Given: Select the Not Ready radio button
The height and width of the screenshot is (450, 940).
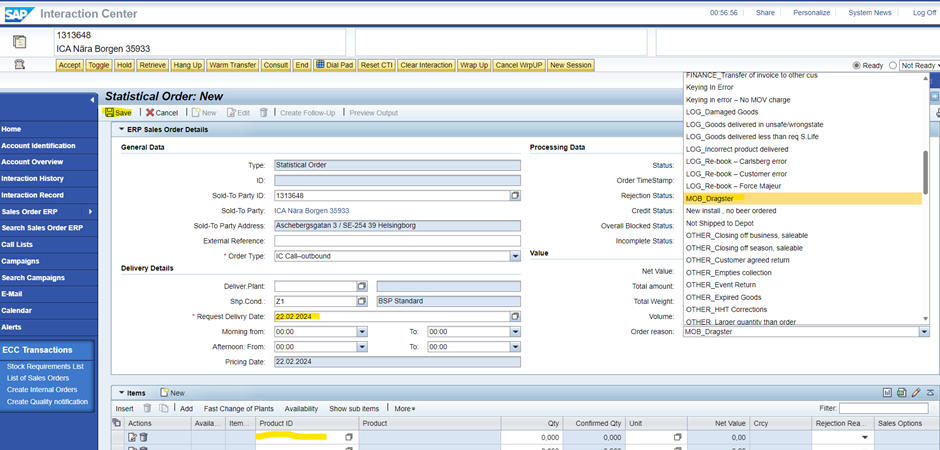Looking at the screenshot, I should tap(893, 66).
